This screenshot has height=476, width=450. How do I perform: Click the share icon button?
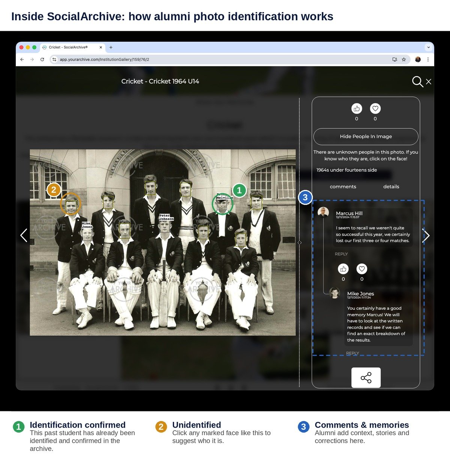pyautogui.click(x=366, y=378)
